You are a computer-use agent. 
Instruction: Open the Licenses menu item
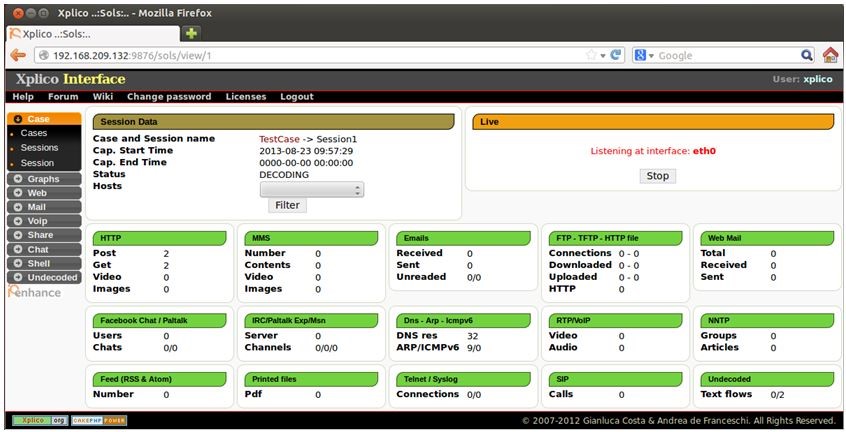click(x=246, y=97)
